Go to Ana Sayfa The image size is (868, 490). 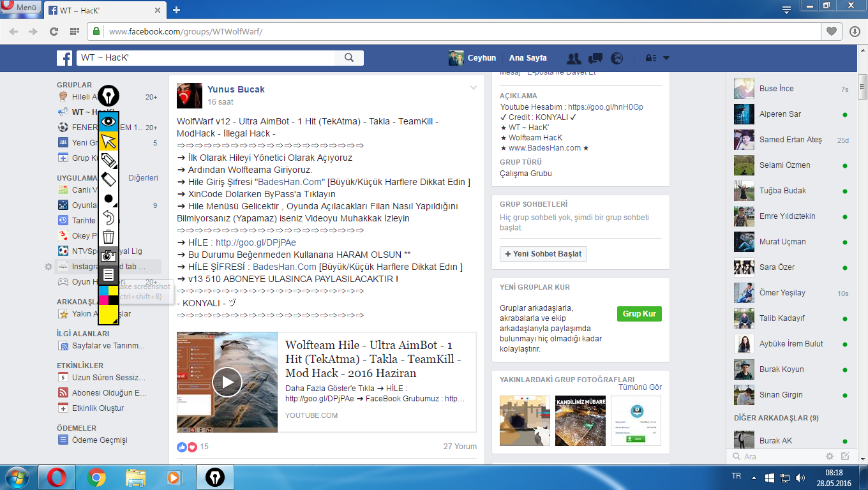coord(528,58)
